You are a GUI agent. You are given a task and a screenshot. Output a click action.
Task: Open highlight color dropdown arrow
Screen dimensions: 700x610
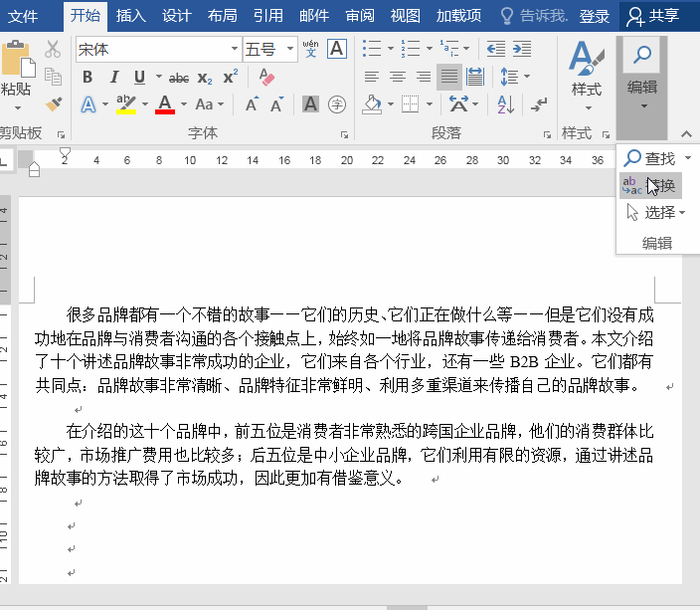coord(145,104)
